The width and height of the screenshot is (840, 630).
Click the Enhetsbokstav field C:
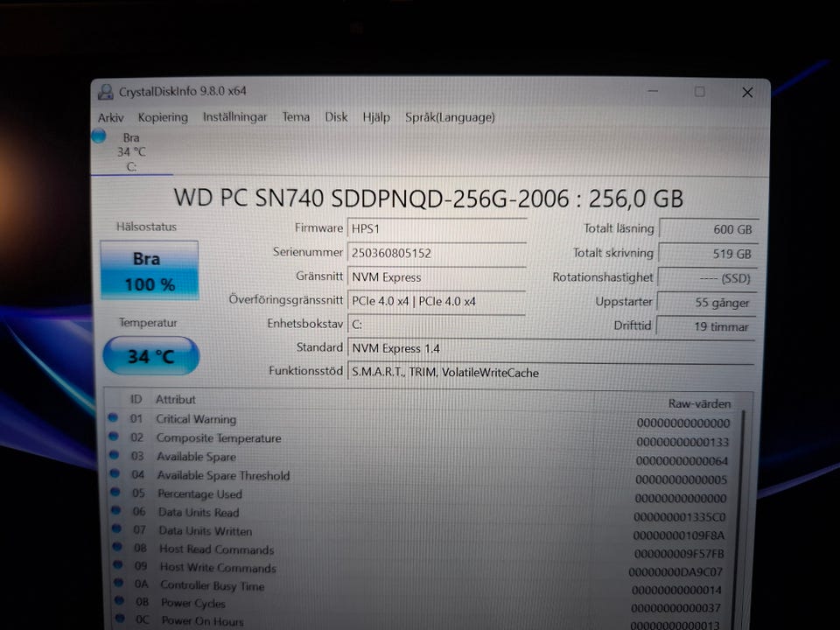pos(437,325)
